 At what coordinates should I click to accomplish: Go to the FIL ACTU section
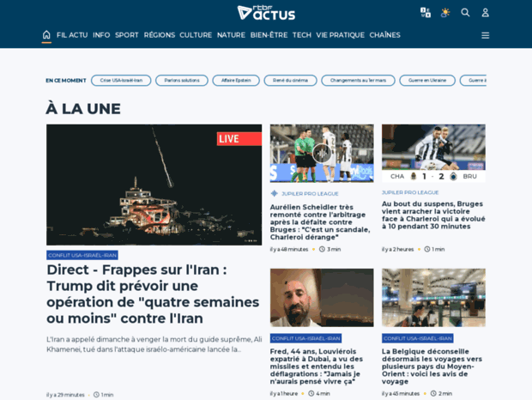72,35
